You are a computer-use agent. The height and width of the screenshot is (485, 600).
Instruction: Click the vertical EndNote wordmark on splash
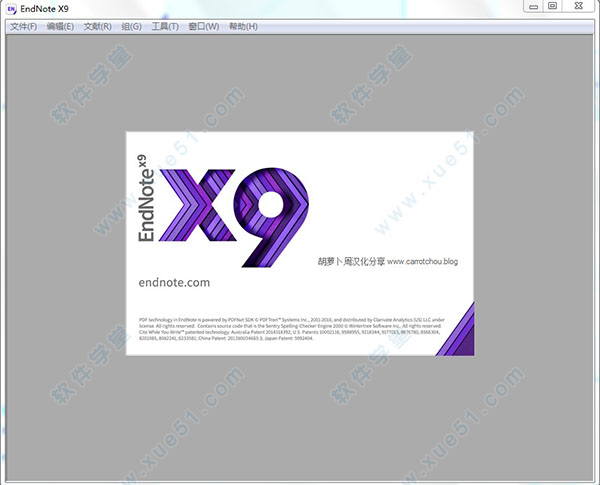(x=147, y=200)
